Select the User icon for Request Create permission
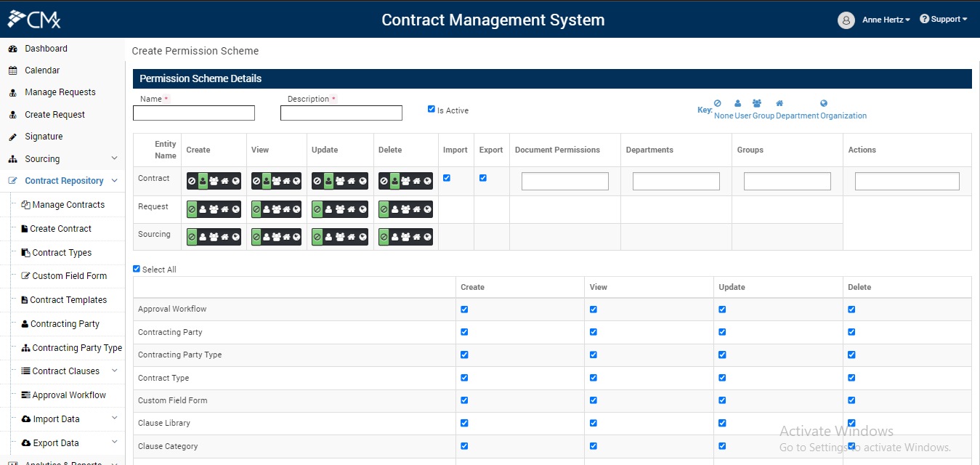The height and width of the screenshot is (465, 980). (x=203, y=208)
